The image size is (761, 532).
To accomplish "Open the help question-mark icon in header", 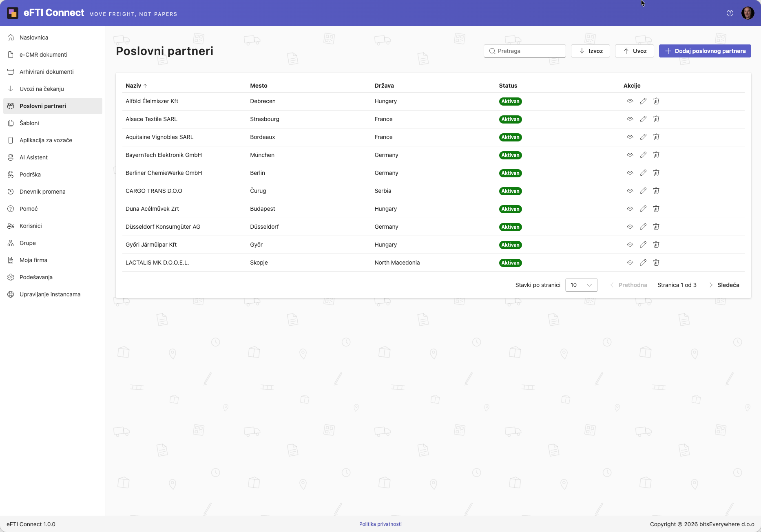I will [730, 13].
